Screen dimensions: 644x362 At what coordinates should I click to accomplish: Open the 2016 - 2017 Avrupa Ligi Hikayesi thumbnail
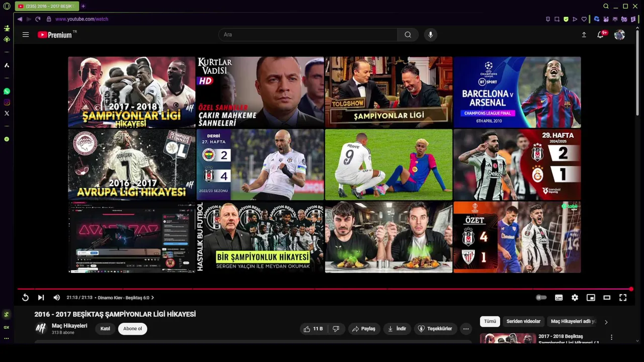132,165
